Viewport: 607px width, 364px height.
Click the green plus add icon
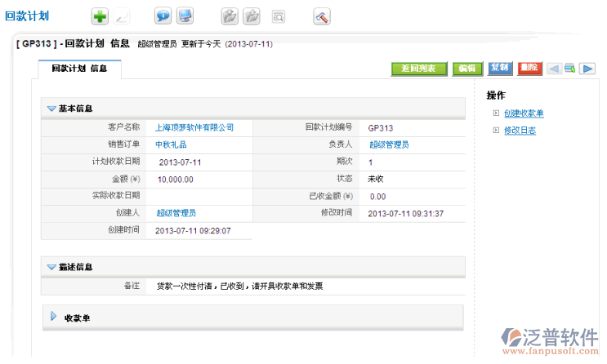(x=99, y=16)
